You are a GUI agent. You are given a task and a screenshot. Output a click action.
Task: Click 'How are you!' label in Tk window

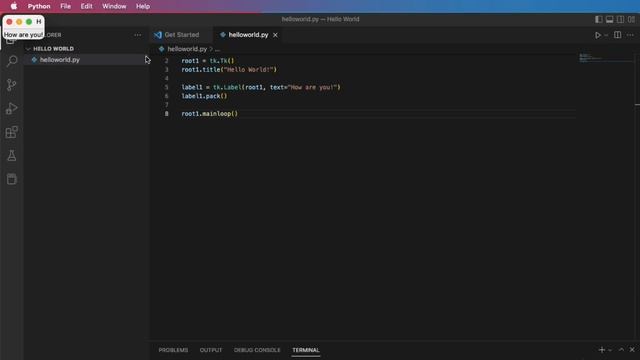(x=23, y=35)
